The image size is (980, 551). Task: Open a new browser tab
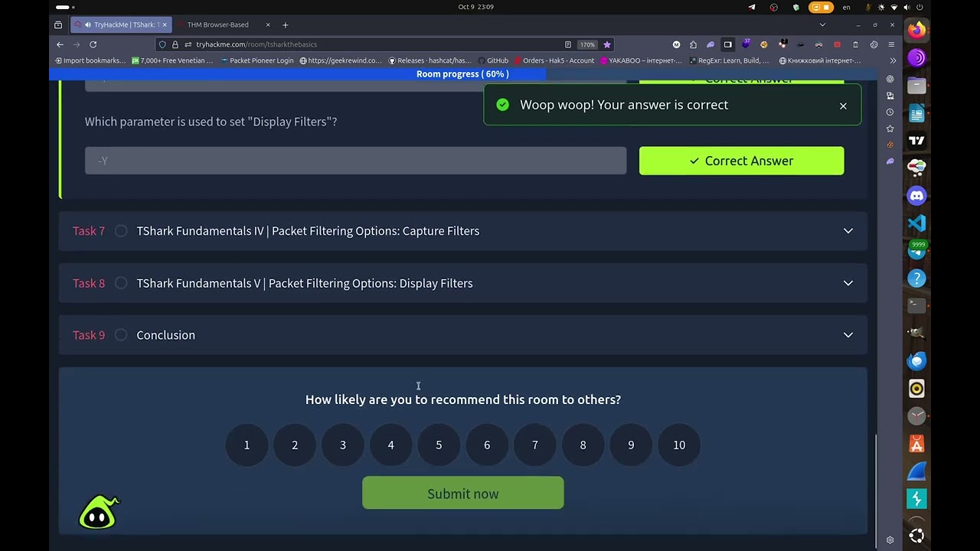[x=286, y=24]
